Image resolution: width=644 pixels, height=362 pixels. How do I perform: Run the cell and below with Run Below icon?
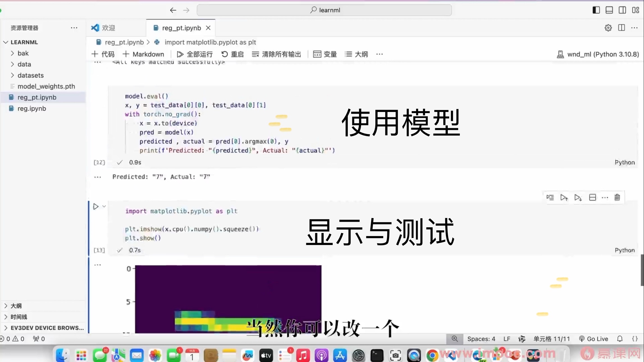[x=578, y=197]
